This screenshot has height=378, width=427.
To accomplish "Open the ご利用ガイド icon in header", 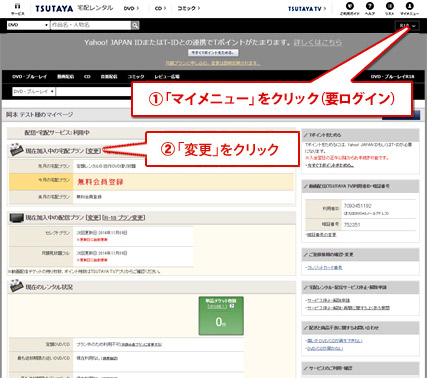I will [349, 9].
